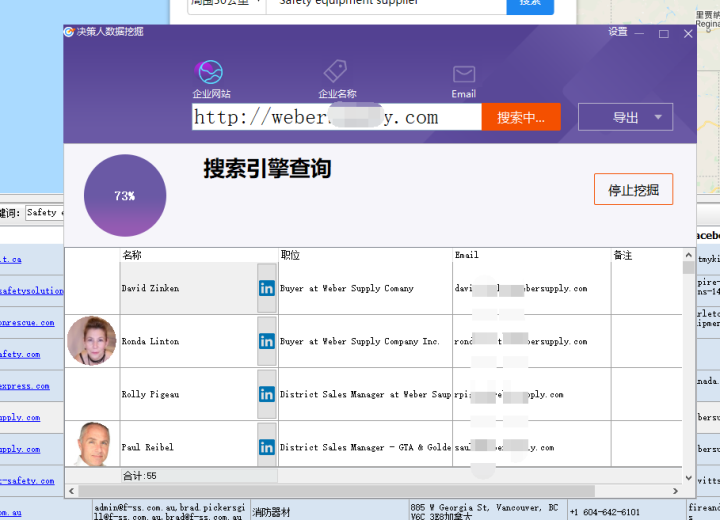Image resolution: width=720 pixels, height=520 pixels.
Task: Select 'Buyer at Weber Supply Company Inc.' cell
Action: (365, 341)
